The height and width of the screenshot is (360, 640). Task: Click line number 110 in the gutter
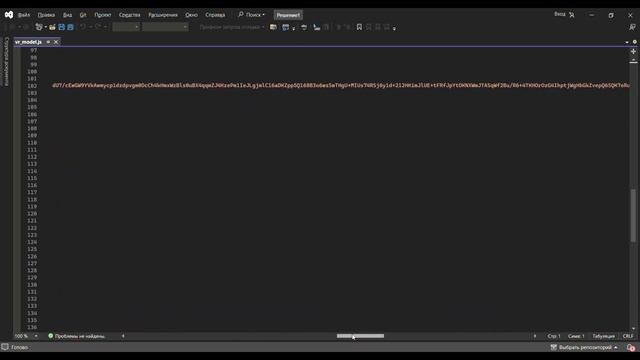click(32, 143)
